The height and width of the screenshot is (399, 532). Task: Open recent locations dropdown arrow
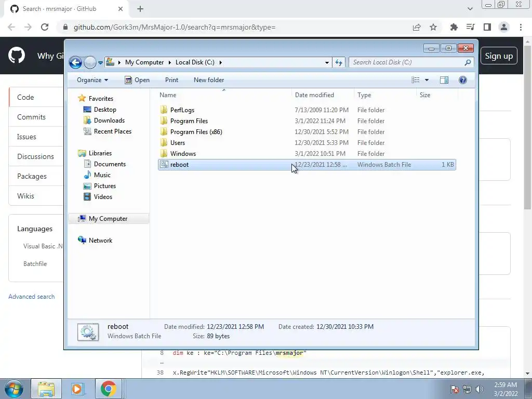coord(100,63)
